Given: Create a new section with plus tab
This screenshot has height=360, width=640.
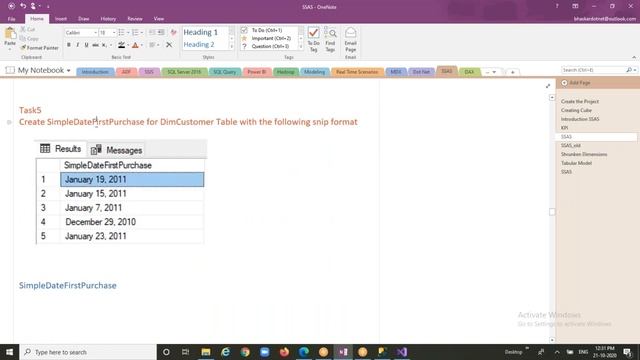Looking at the screenshot, I should pyautogui.click(x=512, y=72).
